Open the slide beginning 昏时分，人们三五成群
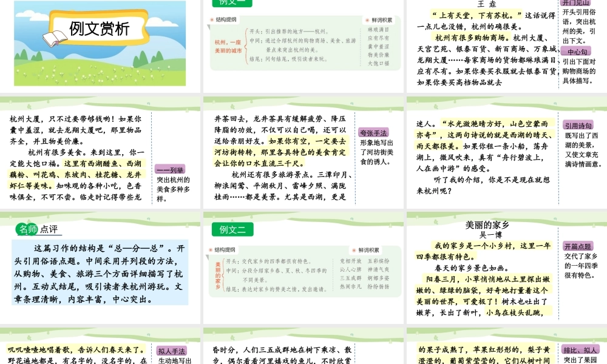 (303, 346)
